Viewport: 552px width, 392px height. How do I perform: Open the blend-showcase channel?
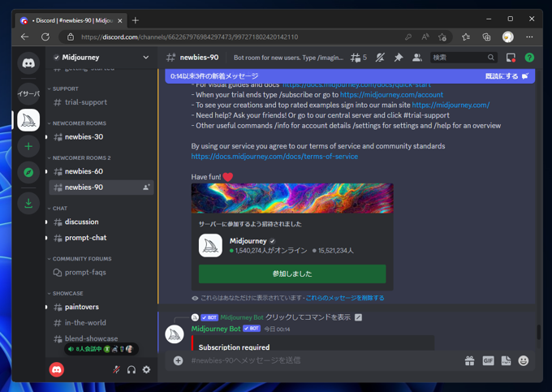[101, 338]
